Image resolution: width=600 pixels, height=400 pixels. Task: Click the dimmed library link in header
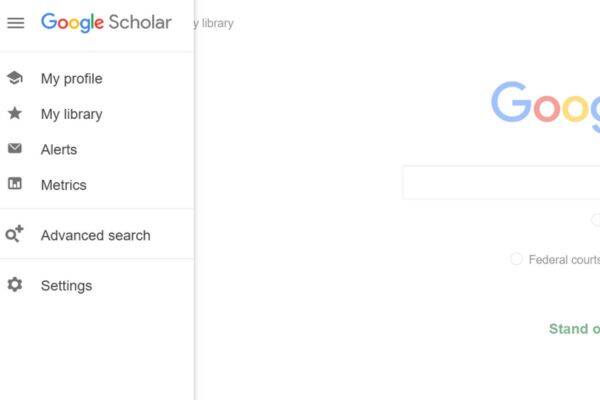coord(216,23)
